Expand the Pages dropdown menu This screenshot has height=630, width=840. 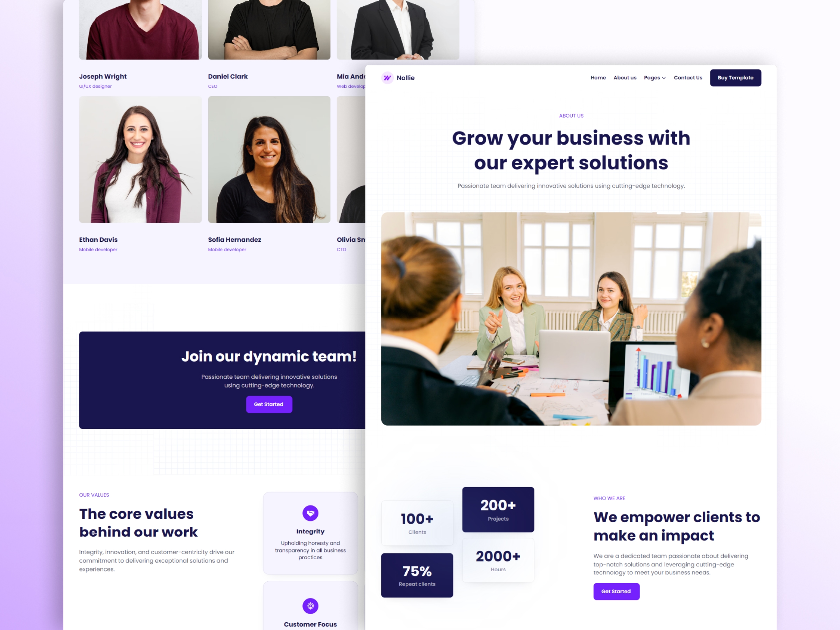click(654, 78)
